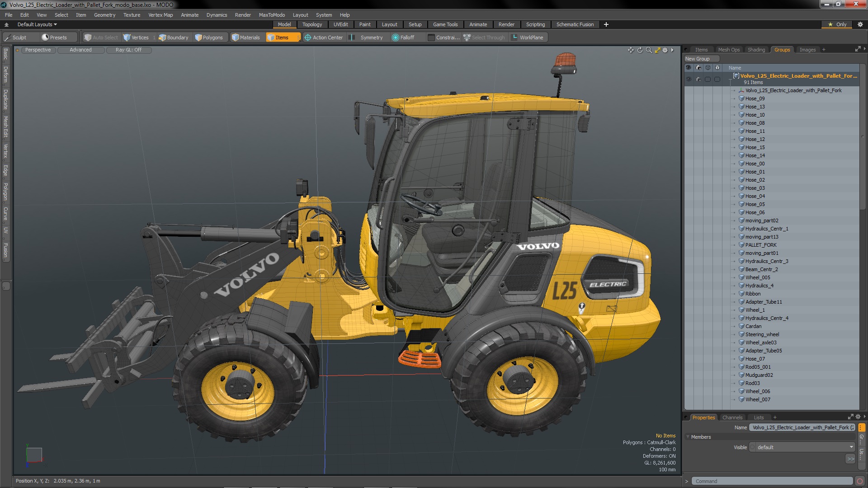Collapse the Volvo group tree node
Screen dimensions: 868x488
(x=731, y=79)
